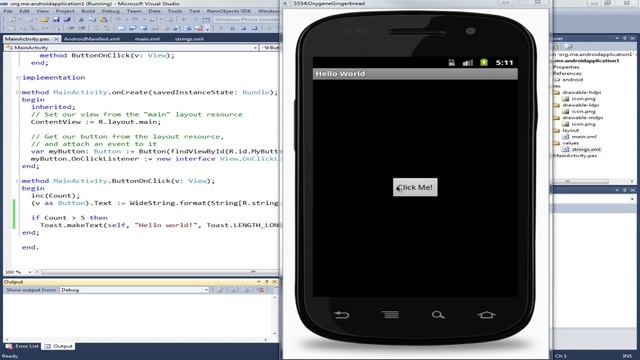Select icon.png under drawable-hdpi
This screenshot has height=360, width=640.
point(583,99)
